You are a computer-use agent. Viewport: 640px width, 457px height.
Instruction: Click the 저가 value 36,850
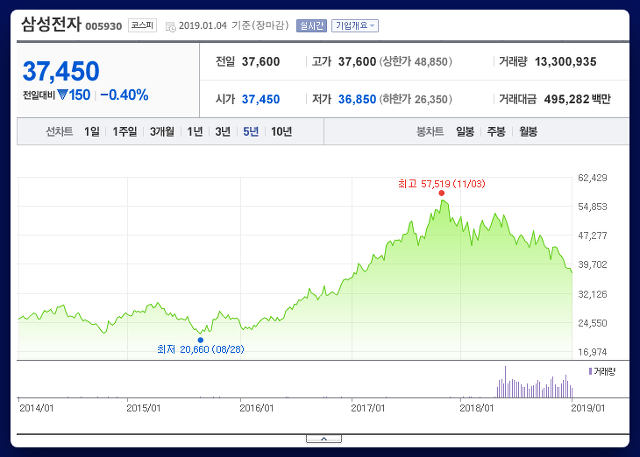357,99
